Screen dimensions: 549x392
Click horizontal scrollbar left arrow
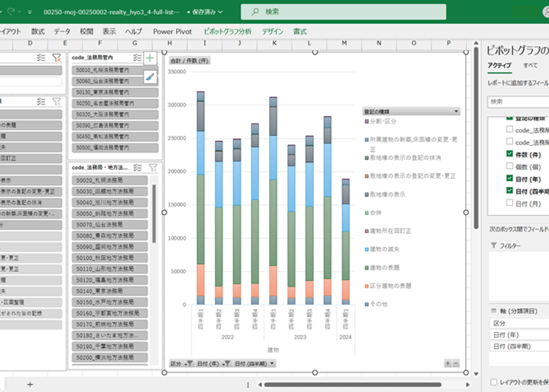tap(260, 384)
